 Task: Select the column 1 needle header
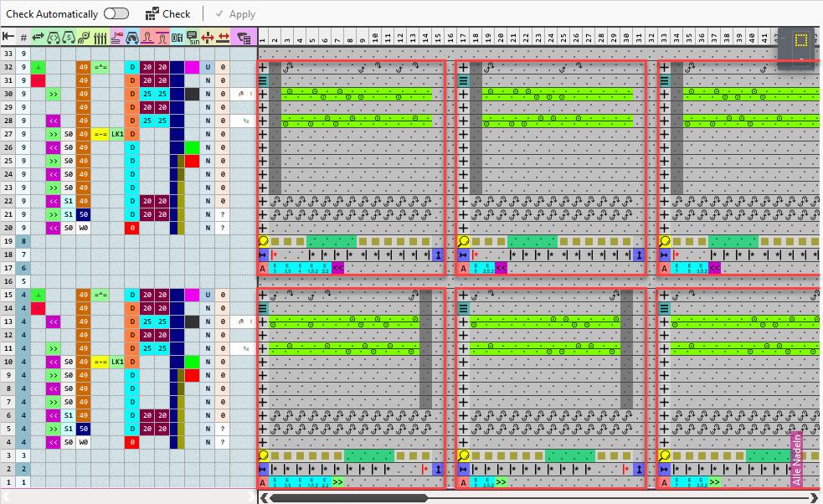click(x=263, y=37)
